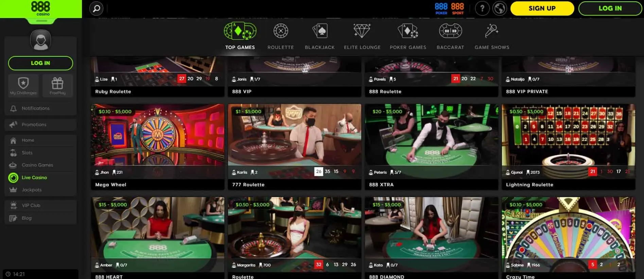644x279 pixels.
Task: Click the Blackjack card category icon
Action: click(320, 31)
